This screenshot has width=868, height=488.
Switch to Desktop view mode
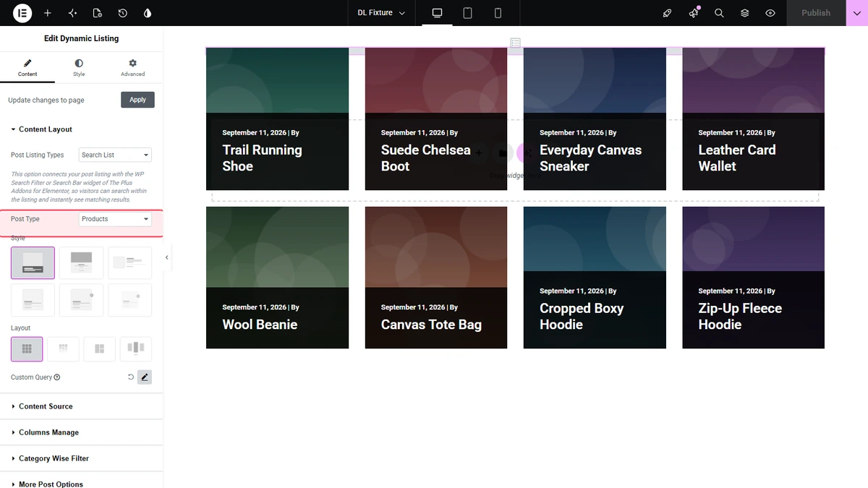(x=437, y=13)
